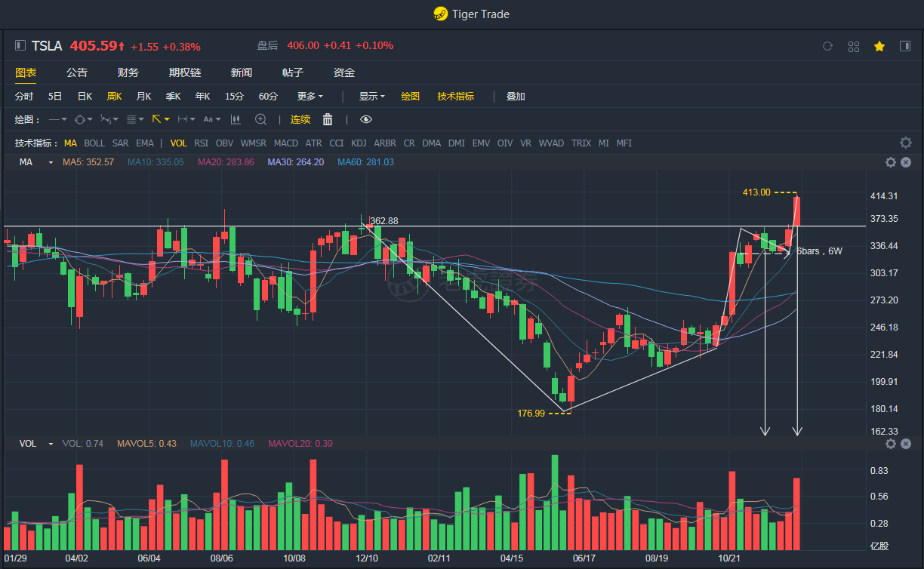The height and width of the screenshot is (569, 924).
Task: Open the four-square grid layout icon
Action: click(854, 46)
